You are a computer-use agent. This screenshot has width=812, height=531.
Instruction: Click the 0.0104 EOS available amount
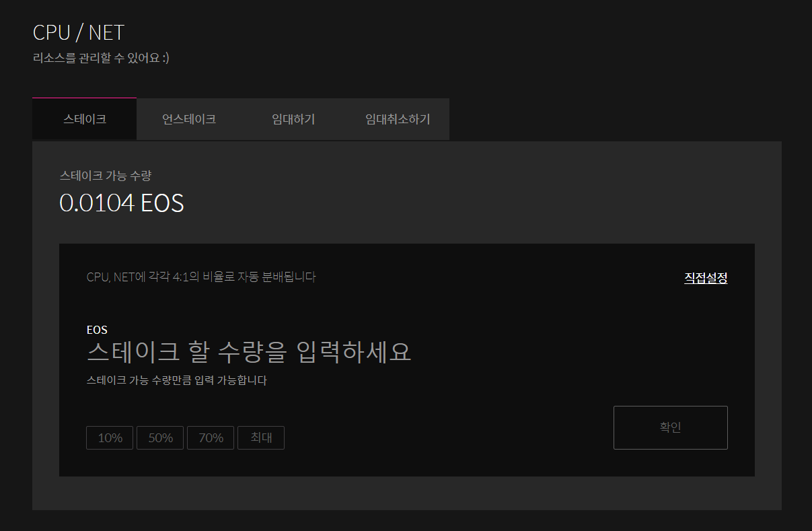click(x=122, y=203)
